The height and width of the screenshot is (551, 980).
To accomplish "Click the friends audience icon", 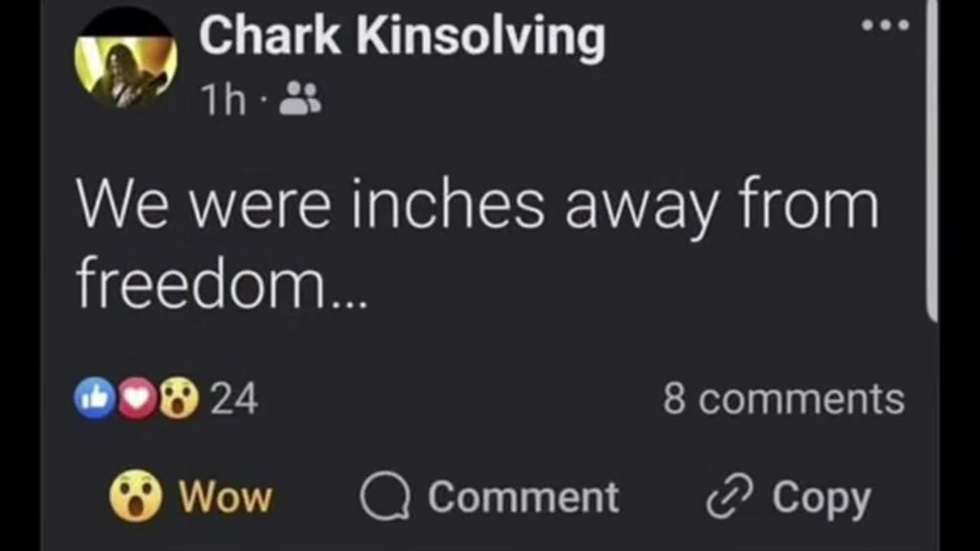I will pyautogui.click(x=300, y=99).
